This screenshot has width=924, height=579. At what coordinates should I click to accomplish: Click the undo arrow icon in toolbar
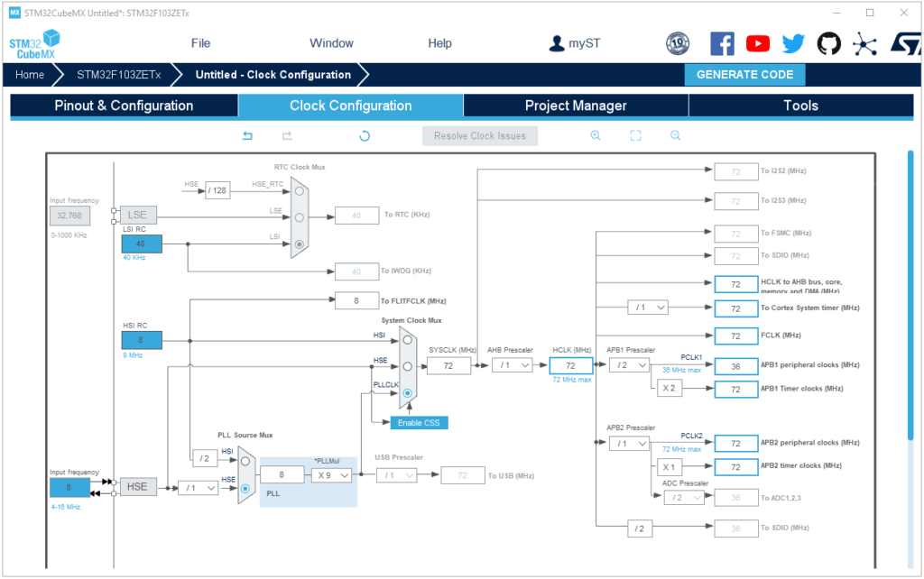tap(248, 136)
